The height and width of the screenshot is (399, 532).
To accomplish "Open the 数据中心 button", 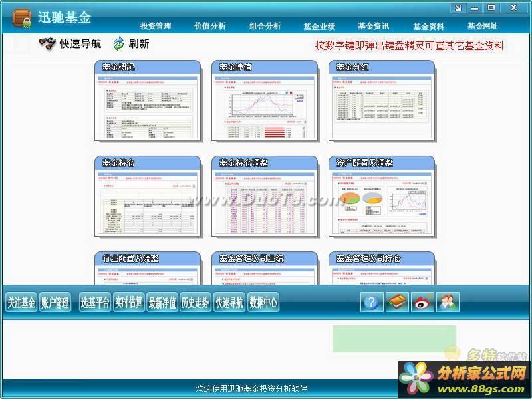I will 263,302.
